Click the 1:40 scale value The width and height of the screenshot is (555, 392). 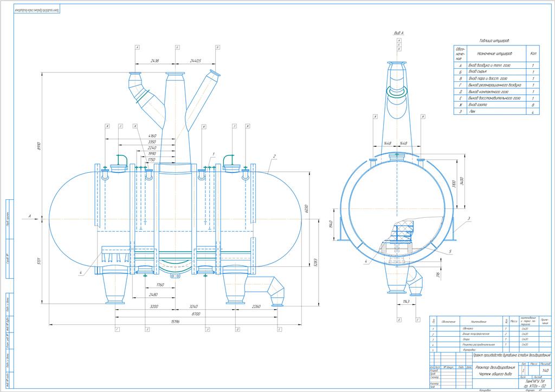coord(545,370)
